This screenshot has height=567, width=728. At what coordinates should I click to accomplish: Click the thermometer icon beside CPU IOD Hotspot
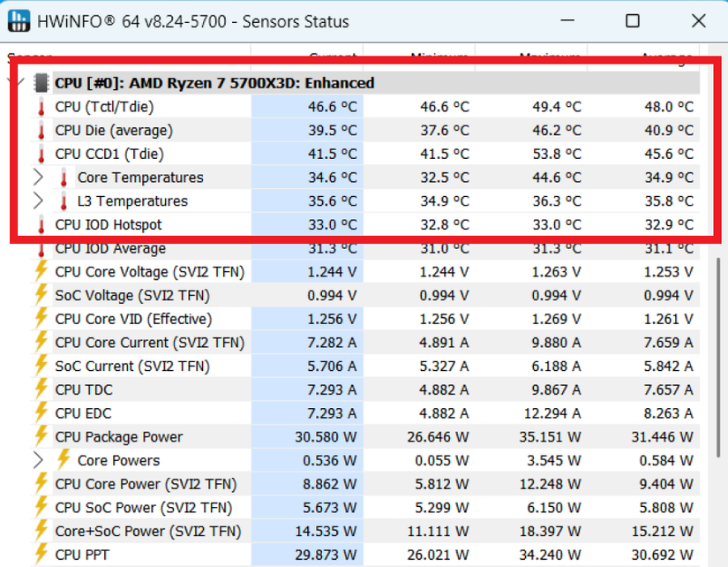pos(41,224)
